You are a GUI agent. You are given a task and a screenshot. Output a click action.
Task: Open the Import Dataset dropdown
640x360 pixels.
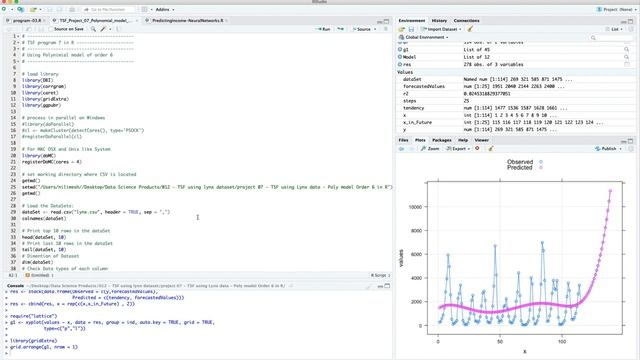(x=441, y=29)
